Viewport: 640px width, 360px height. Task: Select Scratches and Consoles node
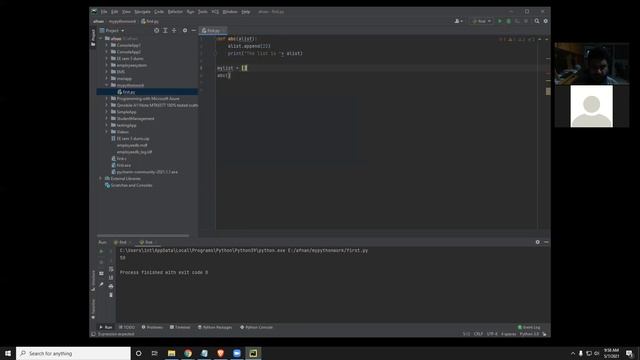point(128,185)
